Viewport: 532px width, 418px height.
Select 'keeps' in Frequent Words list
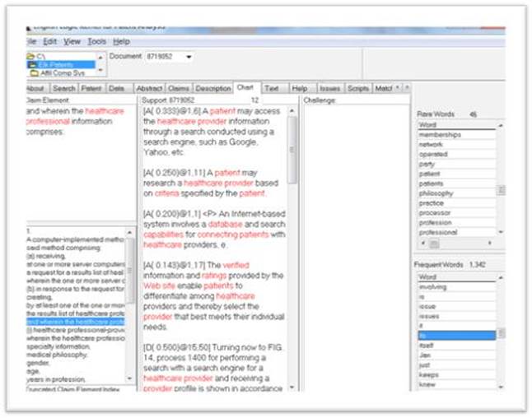[457, 375]
